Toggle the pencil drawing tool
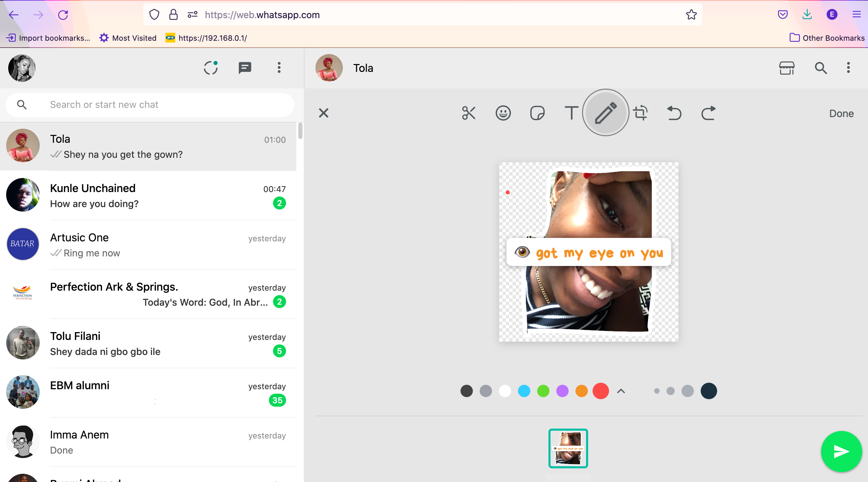Image resolution: width=868 pixels, height=482 pixels. coord(606,113)
